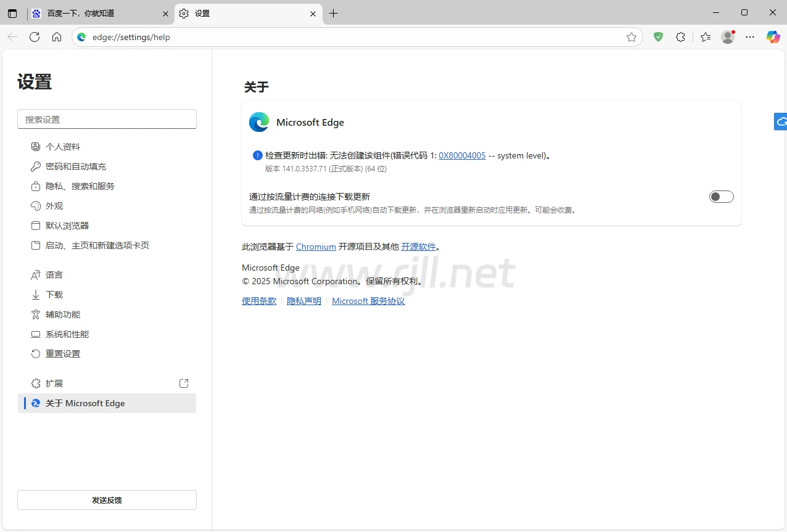The width and height of the screenshot is (787, 532).
Task: Click the user profile avatar icon
Action: (x=728, y=37)
